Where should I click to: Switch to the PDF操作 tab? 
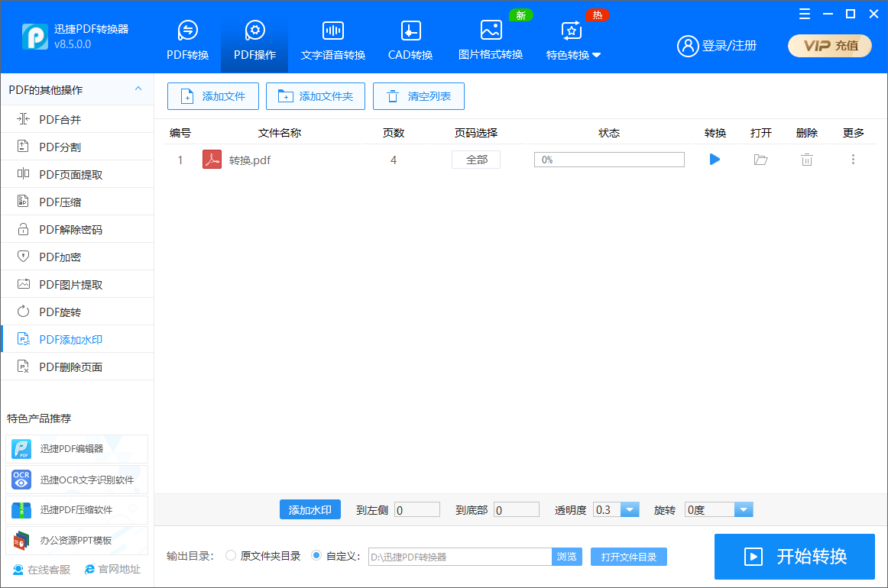[x=254, y=40]
